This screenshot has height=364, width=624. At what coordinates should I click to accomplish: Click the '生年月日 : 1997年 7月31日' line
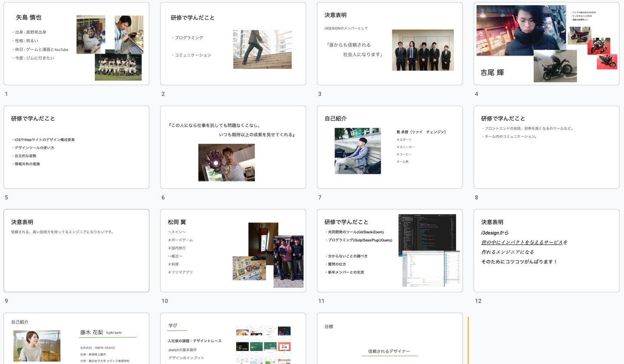tap(97, 348)
